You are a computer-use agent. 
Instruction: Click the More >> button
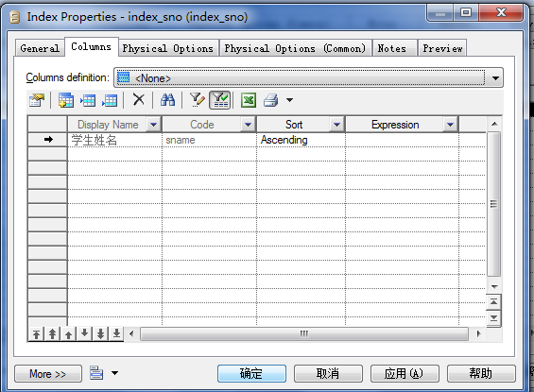[48, 374]
